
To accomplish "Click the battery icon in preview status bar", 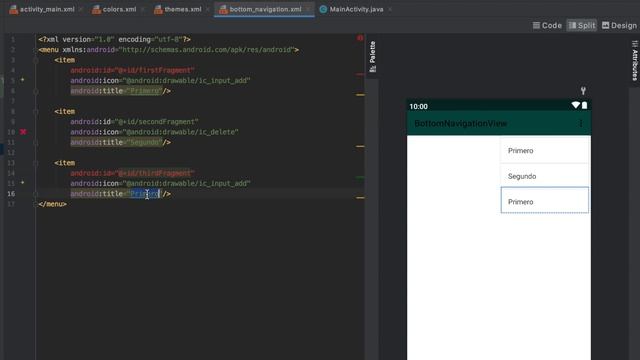I will (x=584, y=105).
